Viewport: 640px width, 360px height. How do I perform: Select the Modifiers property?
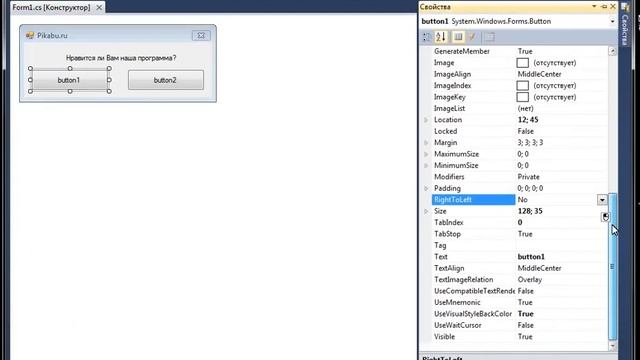point(520,177)
